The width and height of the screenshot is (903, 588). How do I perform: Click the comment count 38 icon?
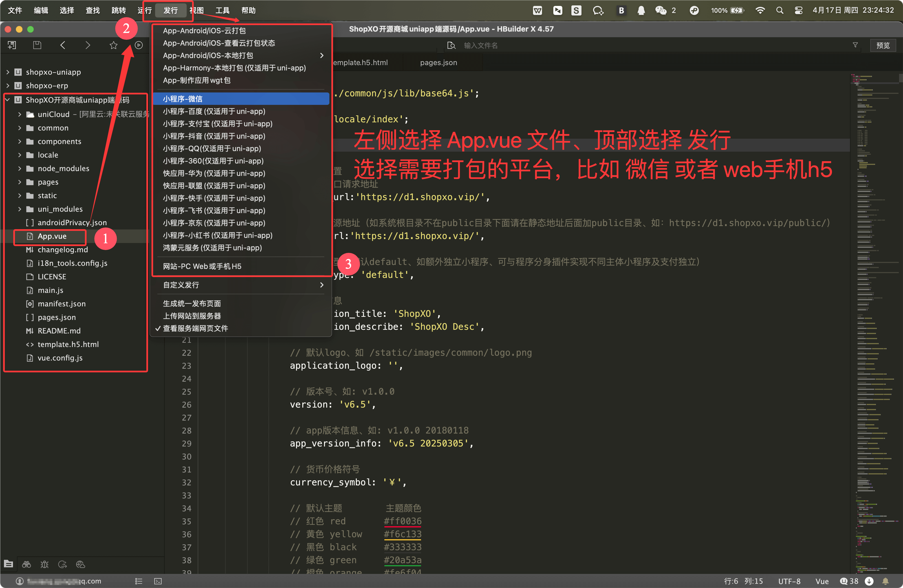pyautogui.click(x=849, y=581)
